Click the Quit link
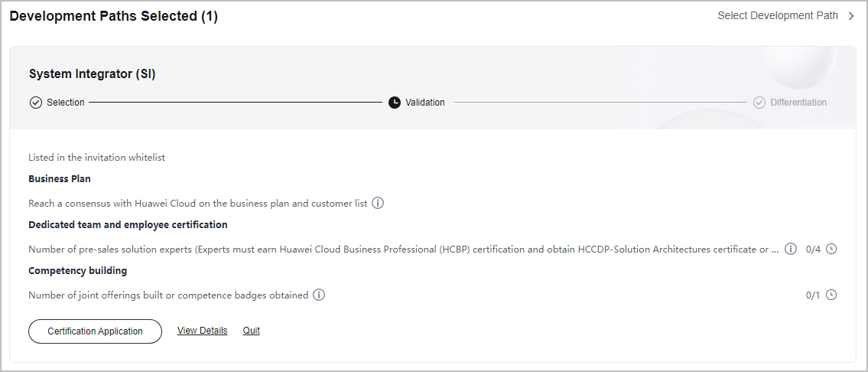This screenshot has height=372, width=868. click(252, 331)
